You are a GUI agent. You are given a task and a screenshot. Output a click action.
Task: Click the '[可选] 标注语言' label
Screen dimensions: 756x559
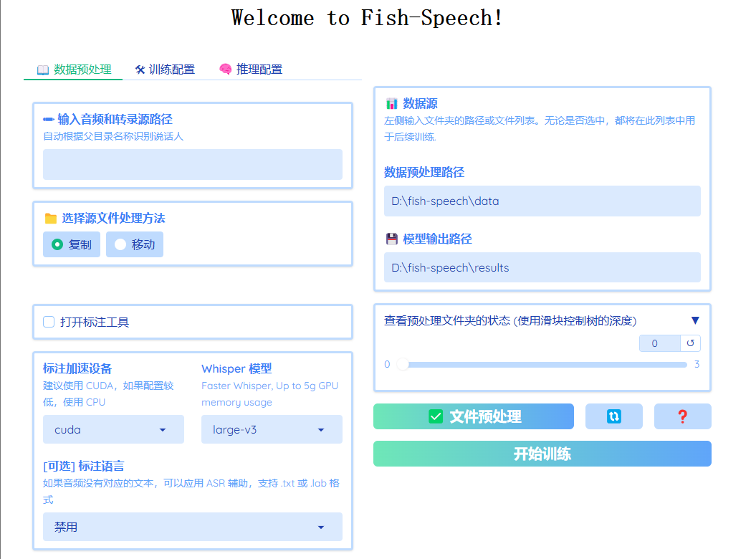tap(83, 466)
